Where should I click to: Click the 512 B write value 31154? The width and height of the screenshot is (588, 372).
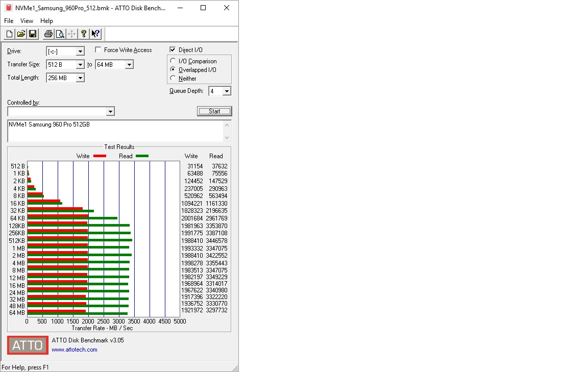pyautogui.click(x=195, y=166)
